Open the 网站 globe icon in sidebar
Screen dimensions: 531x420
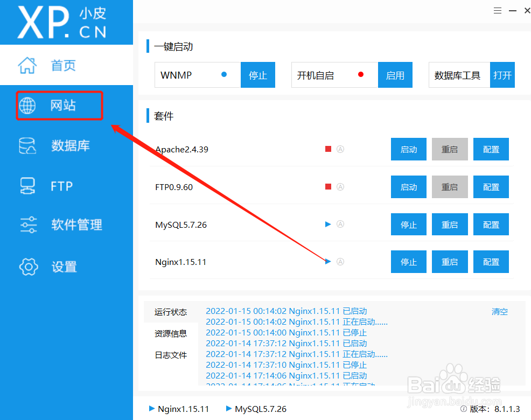(27, 106)
